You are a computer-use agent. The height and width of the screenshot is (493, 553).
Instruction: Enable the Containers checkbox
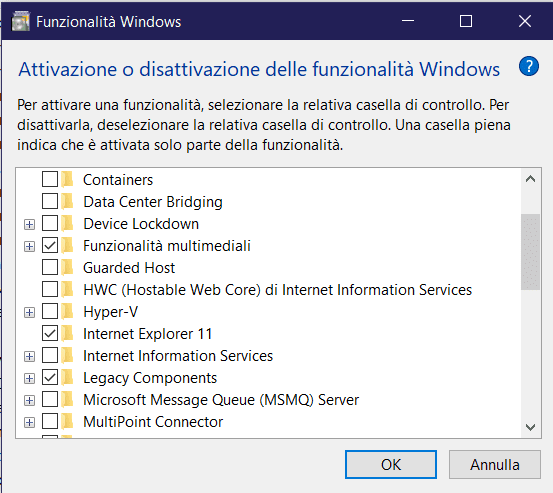click(50, 179)
